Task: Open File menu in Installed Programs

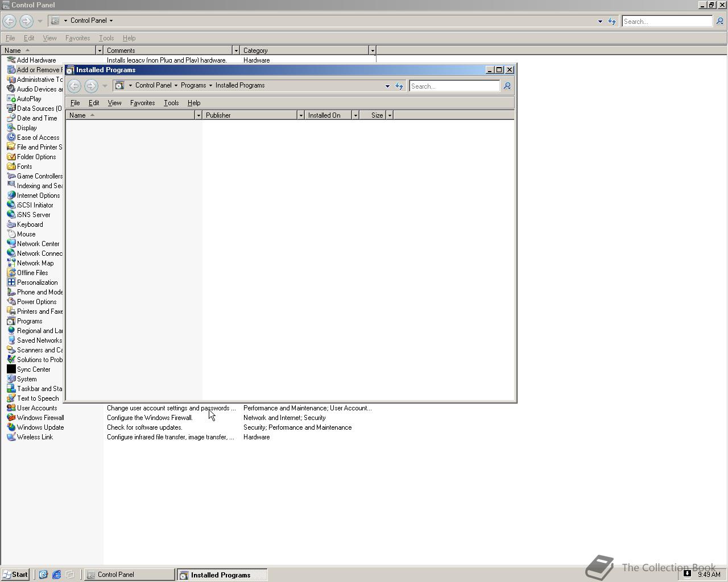Action: tap(75, 103)
